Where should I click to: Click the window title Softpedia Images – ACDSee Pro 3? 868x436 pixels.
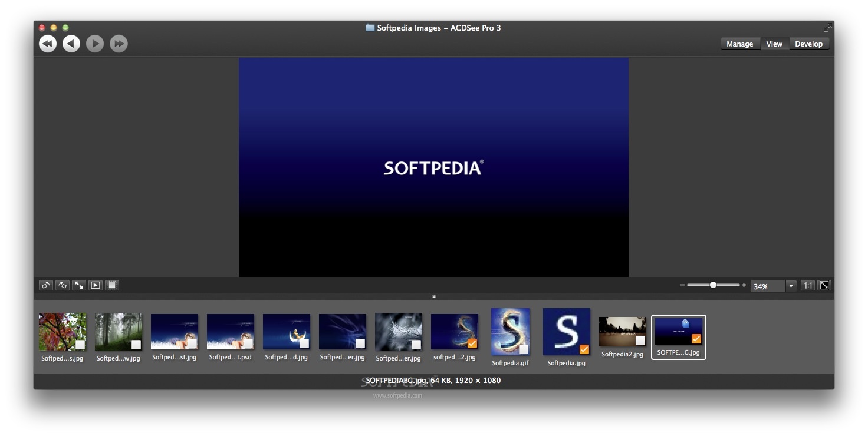439,28
